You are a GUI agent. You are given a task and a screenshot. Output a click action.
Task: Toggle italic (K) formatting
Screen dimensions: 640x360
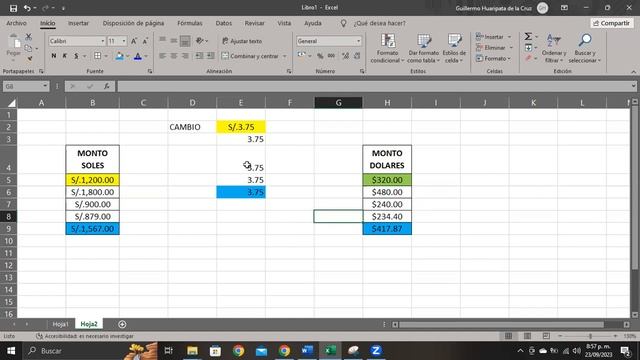pos(64,56)
